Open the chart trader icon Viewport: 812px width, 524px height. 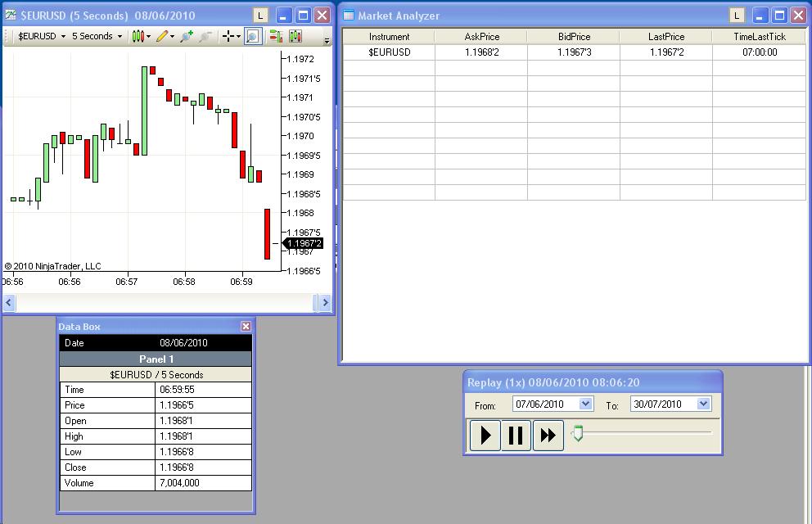(276, 36)
